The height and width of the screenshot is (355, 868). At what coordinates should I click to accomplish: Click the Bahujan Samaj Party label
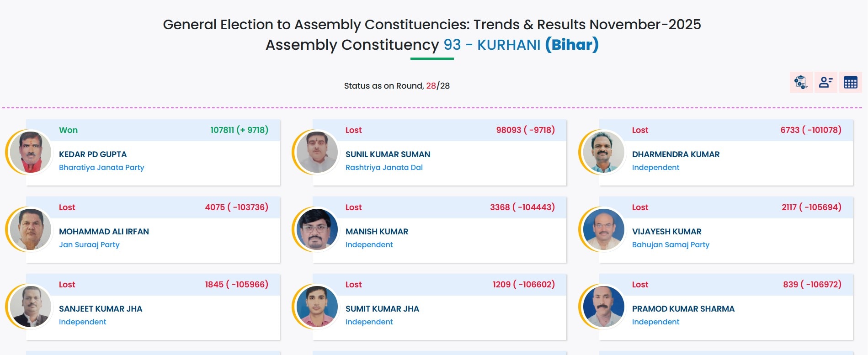[x=671, y=244]
